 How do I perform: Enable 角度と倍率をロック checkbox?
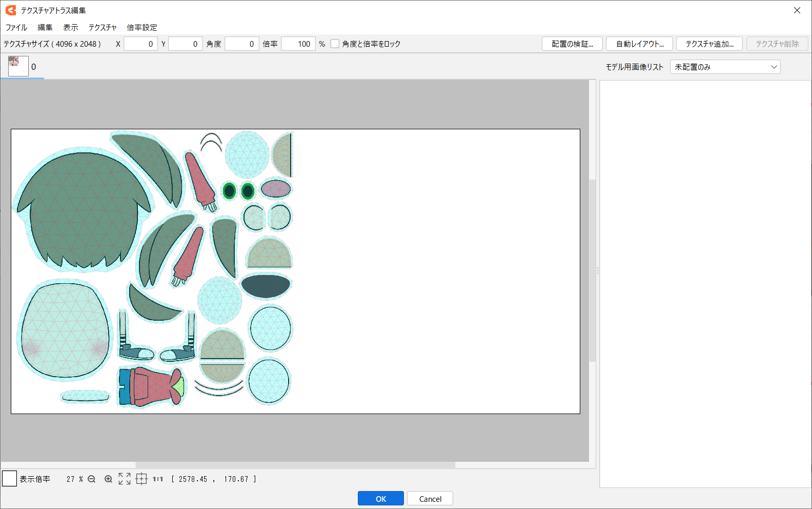(x=335, y=44)
